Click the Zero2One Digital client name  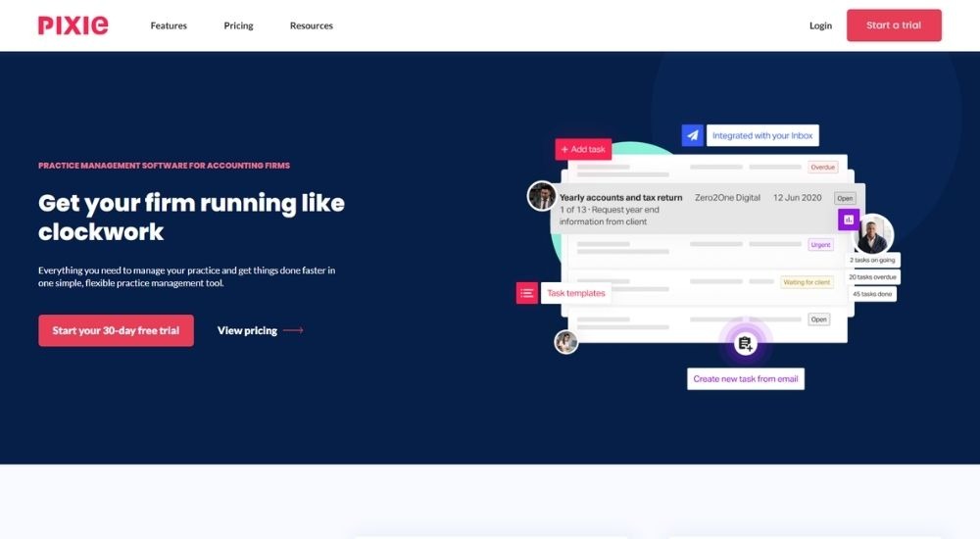[727, 198]
